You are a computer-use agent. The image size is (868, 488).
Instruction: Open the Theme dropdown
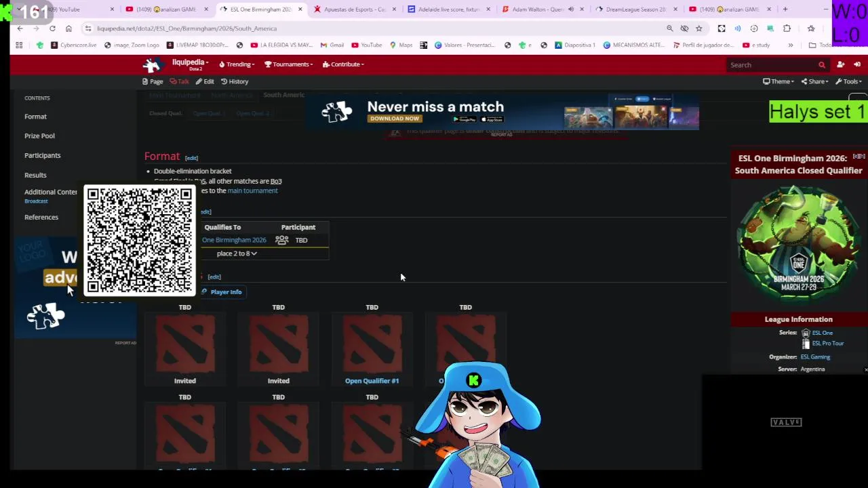point(778,81)
